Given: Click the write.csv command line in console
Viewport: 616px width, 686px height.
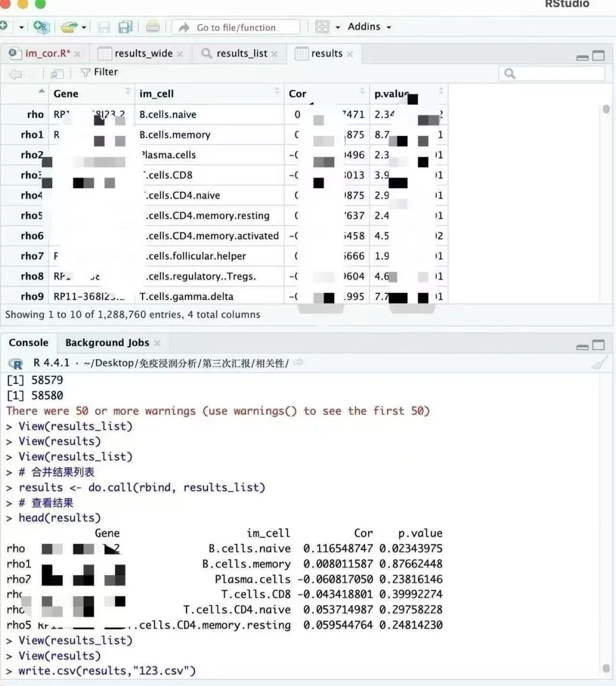Looking at the screenshot, I should click(107, 671).
